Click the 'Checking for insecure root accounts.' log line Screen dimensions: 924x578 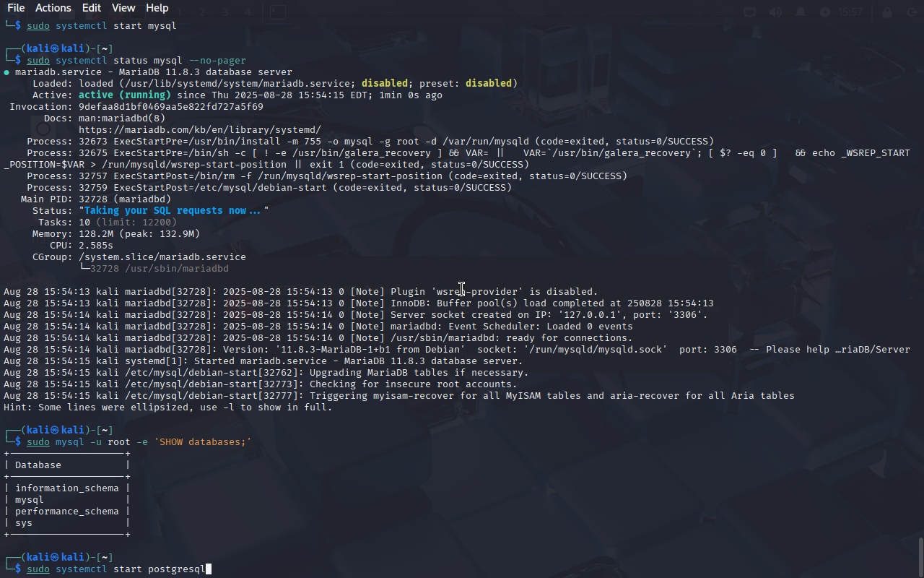pos(261,384)
